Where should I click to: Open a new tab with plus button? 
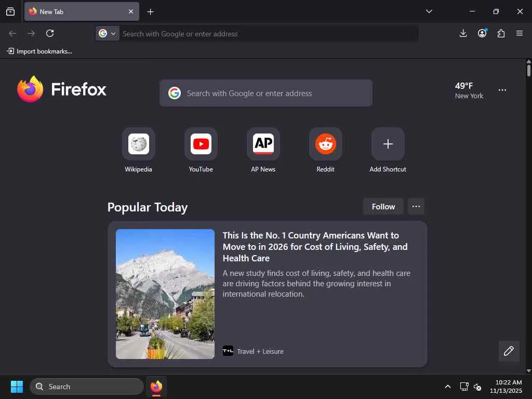150,12
